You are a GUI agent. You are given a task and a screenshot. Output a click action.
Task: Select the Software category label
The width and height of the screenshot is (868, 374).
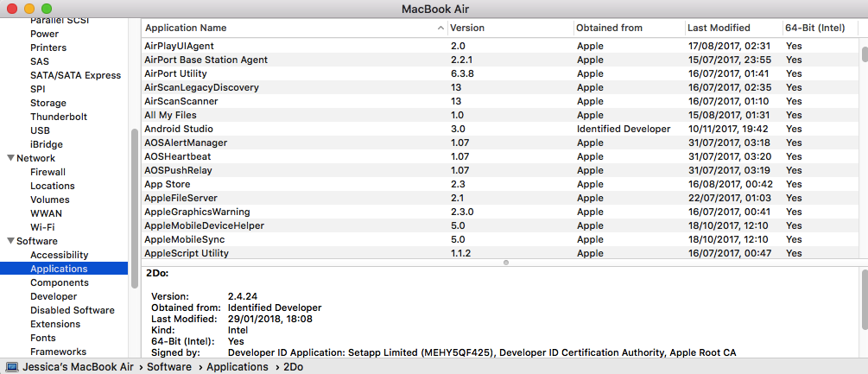37,241
